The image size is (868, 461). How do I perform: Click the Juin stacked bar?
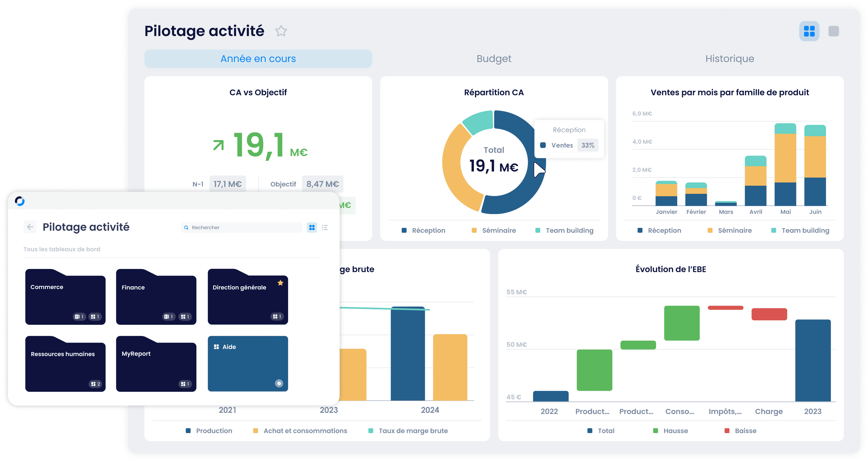tap(815, 165)
